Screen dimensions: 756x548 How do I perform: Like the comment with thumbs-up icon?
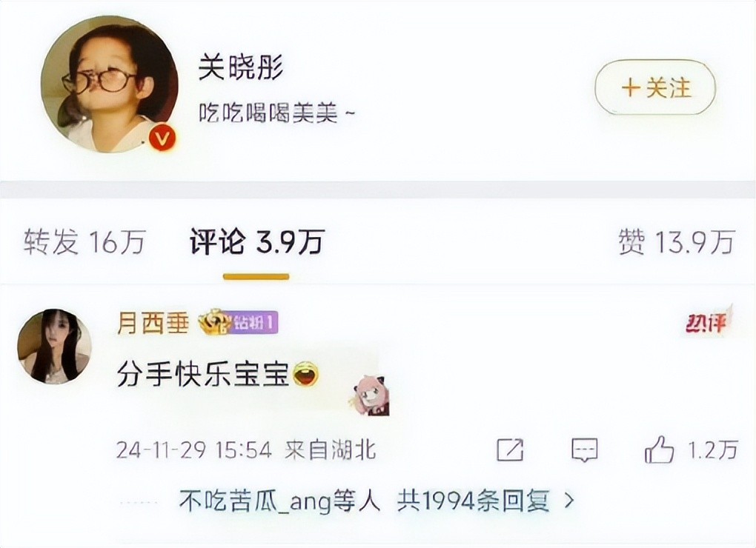[659, 450]
